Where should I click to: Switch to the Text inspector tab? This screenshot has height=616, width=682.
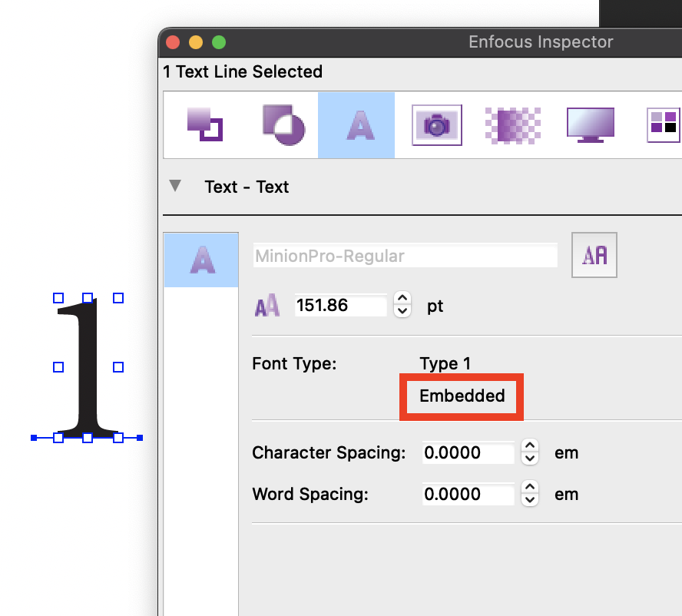[356, 124]
